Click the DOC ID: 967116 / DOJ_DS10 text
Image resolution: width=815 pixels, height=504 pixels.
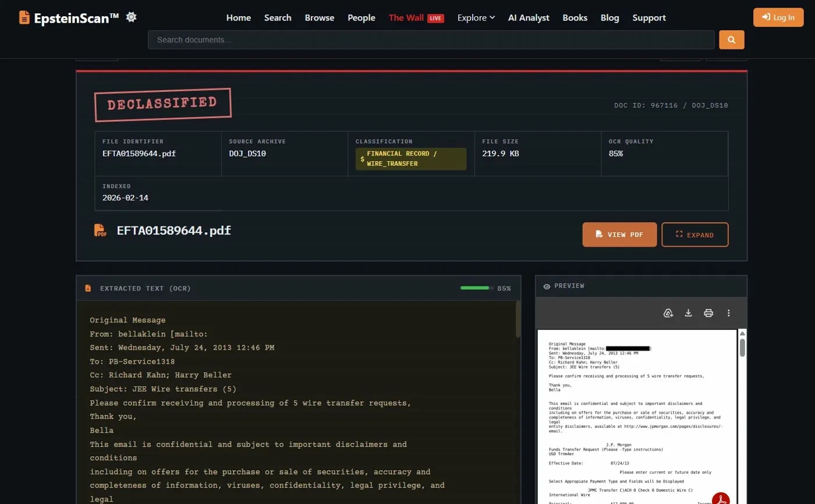tap(671, 105)
